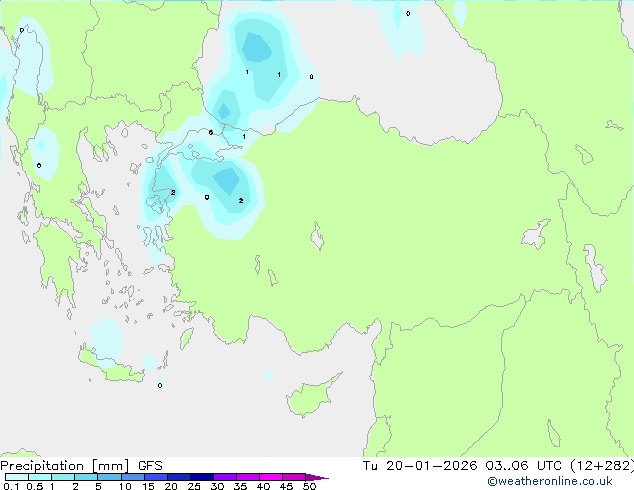The height and width of the screenshot is (490, 634).
Task: Click the above-50 arrow tip of the legend
Action: (317, 477)
